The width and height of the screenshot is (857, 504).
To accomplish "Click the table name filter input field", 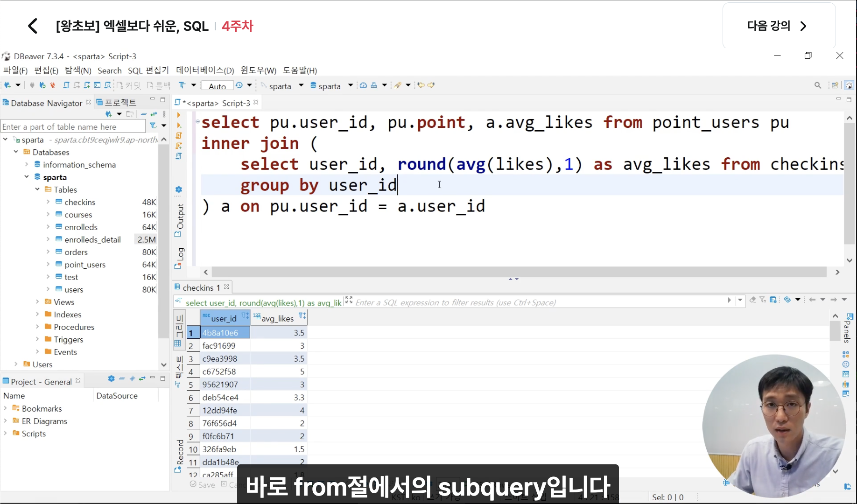I will 73,126.
